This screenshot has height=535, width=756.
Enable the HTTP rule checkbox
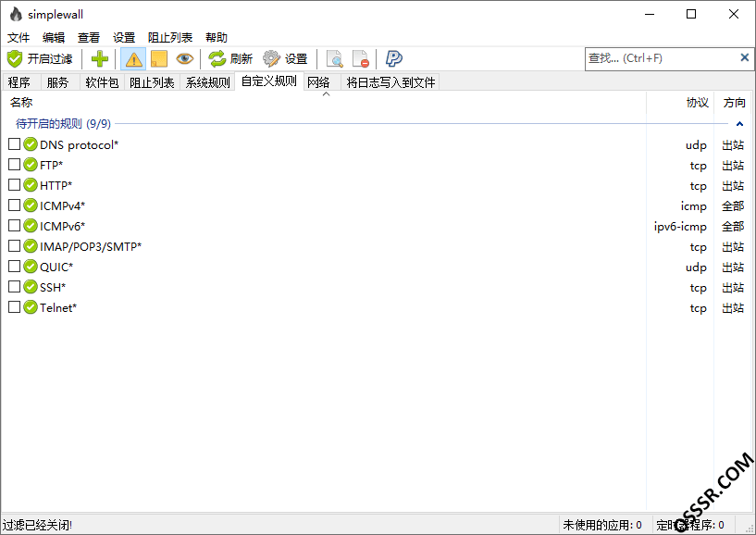(15, 185)
